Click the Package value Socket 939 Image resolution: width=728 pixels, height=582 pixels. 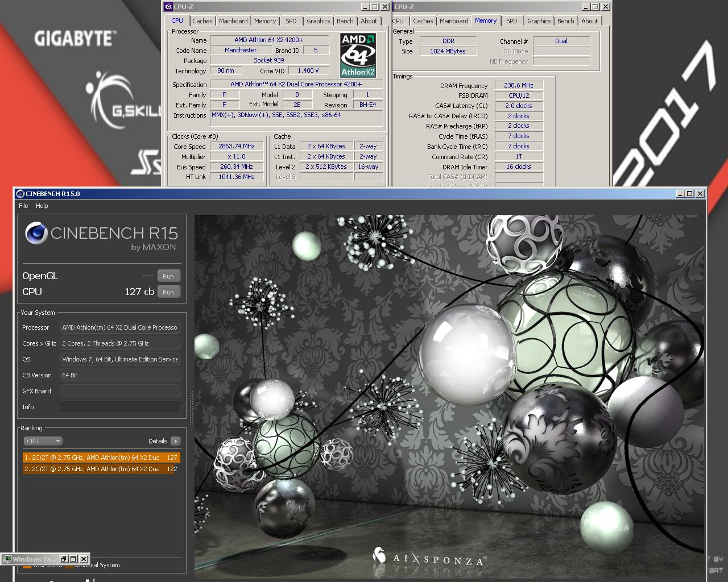(x=269, y=60)
